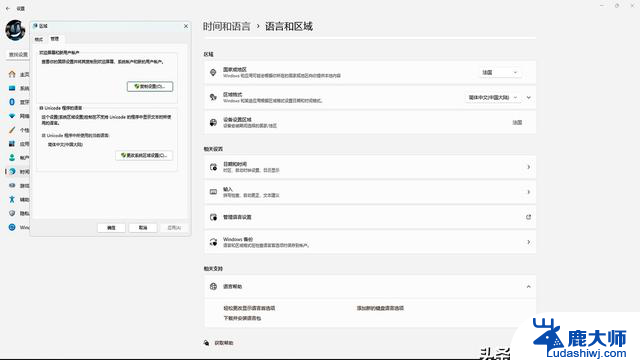This screenshot has height=360, width=640.
Task: Open the System icon in Settings sidebar
Action: click(x=12, y=88)
